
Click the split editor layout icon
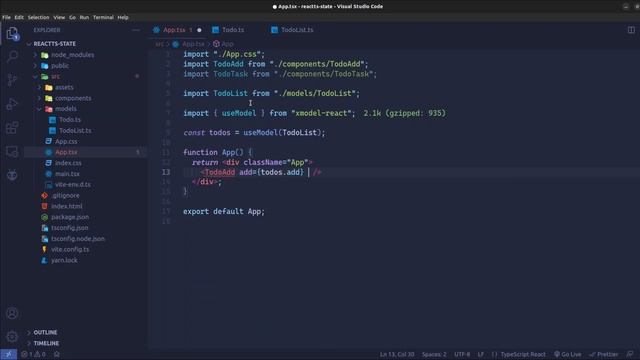click(631, 30)
